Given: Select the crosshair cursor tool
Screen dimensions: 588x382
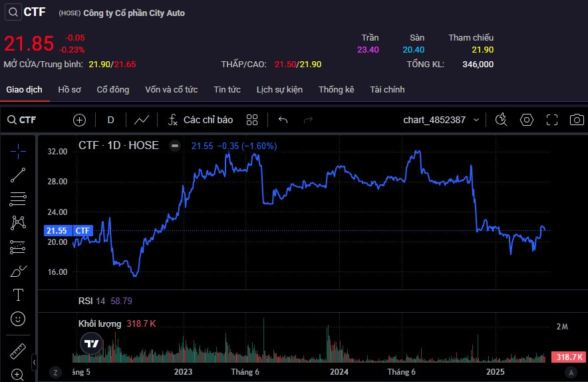Looking at the screenshot, I should click(x=18, y=150).
